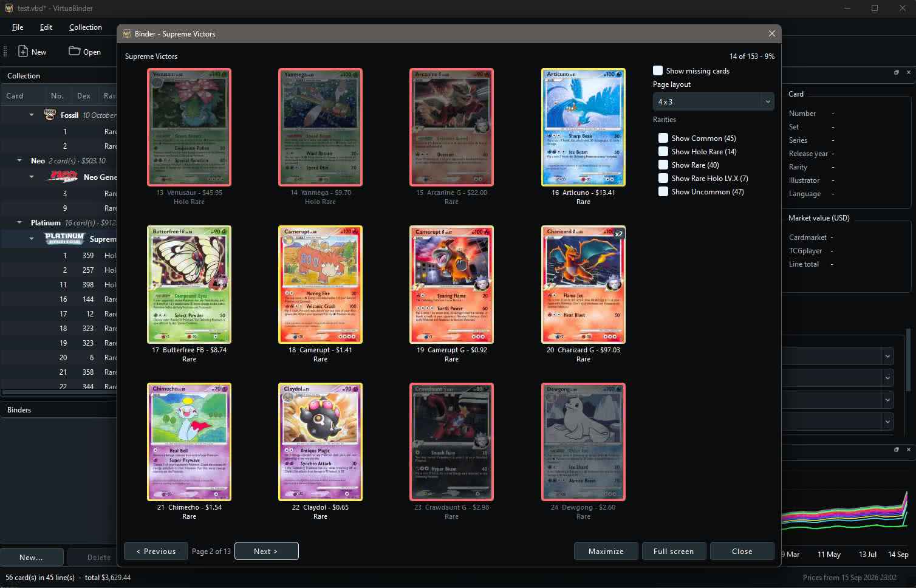Image resolution: width=916 pixels, height=588 pixels.
Task: Undock the price chart panel
Action: (896, 450)
